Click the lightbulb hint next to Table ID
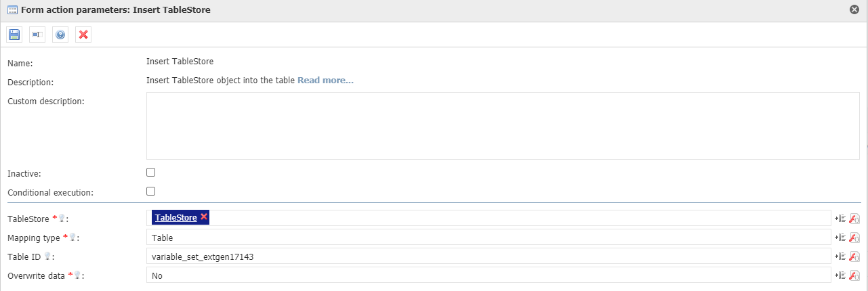The image size is (868, 291). pyautogui.click(x=47, y=256)
